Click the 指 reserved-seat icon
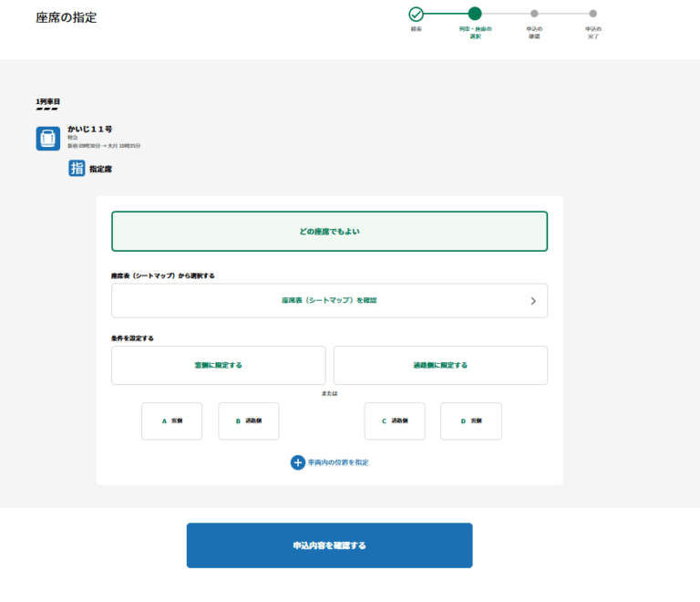The image size is (700, 602). pyautogui.click(x=77, y=168)
